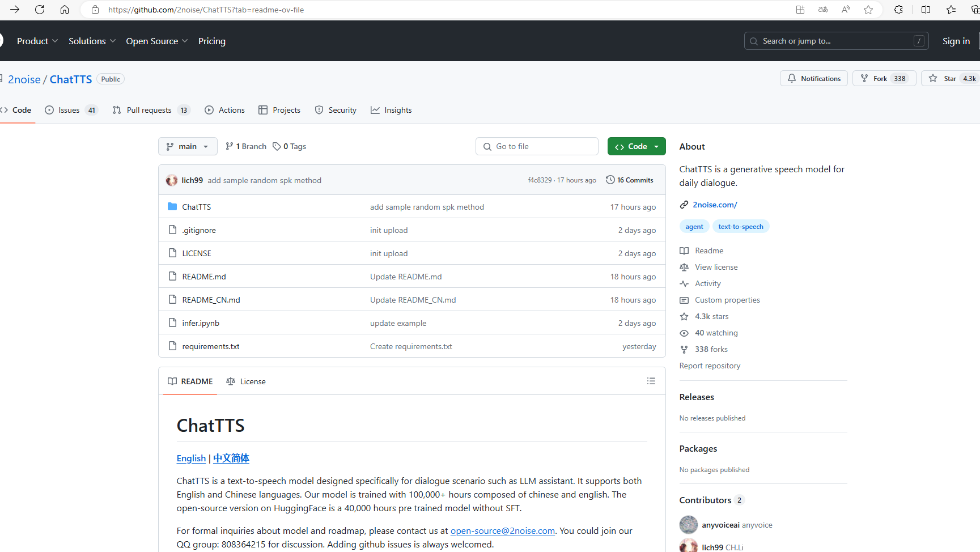980x552 pixels.
Task: Open site information lock icon
Action: coord(95,10)
